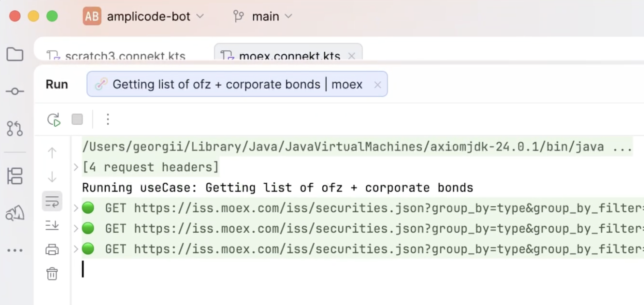Open the Project folder tool window

(x=15, y=54)
